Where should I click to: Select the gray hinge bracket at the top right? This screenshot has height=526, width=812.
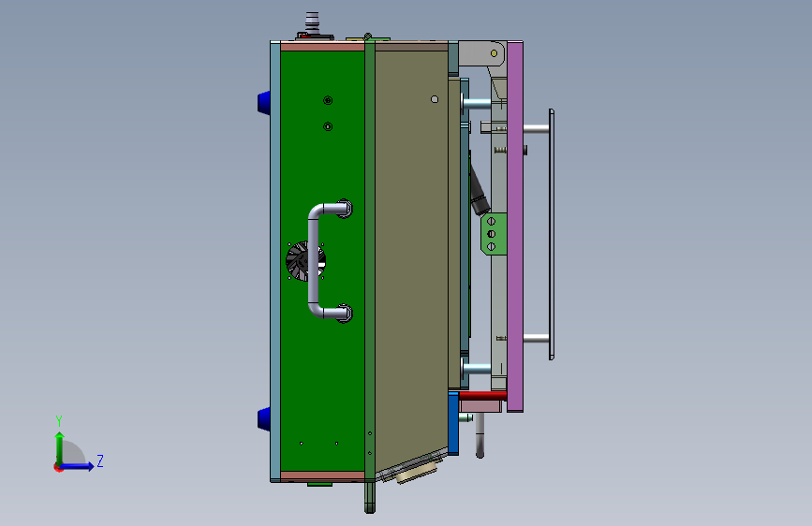482,54
